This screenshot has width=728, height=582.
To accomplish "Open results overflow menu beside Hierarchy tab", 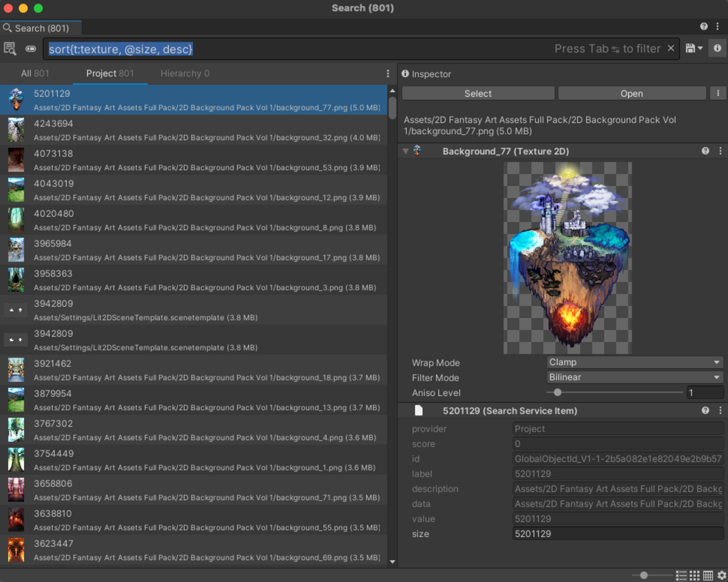I will pos(388,73).
